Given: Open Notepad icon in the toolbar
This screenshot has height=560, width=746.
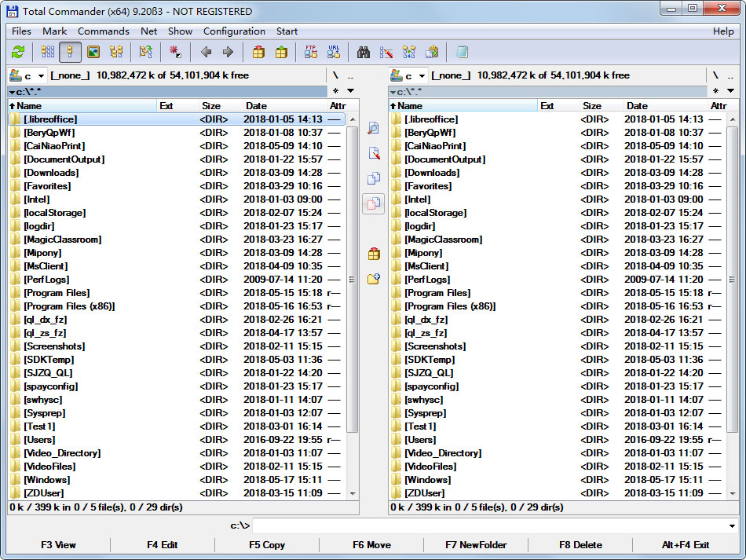Looking at the screenshot, I should tap(462, 52).
